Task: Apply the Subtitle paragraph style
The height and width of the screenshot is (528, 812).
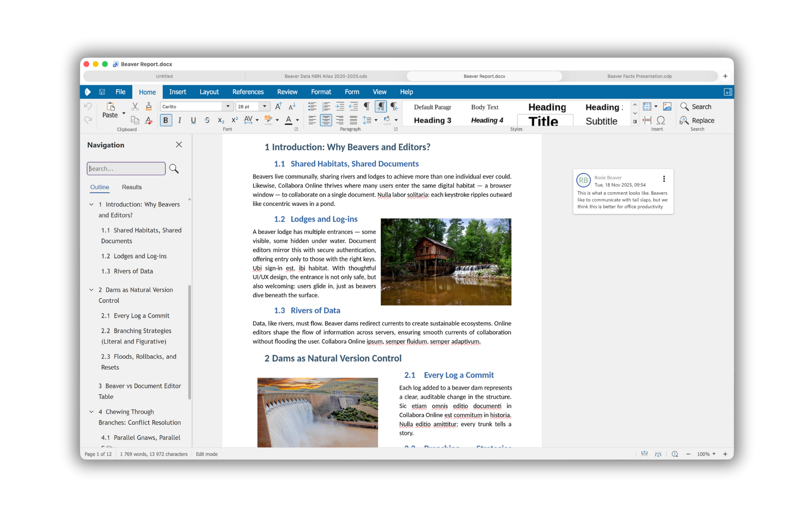Action: (601, 121)
